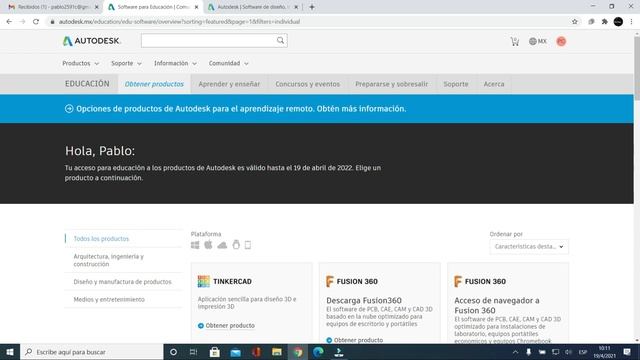
Task: Click the Acceso de navegador Fusion 360 logo
Action: [x=480, y=281]
